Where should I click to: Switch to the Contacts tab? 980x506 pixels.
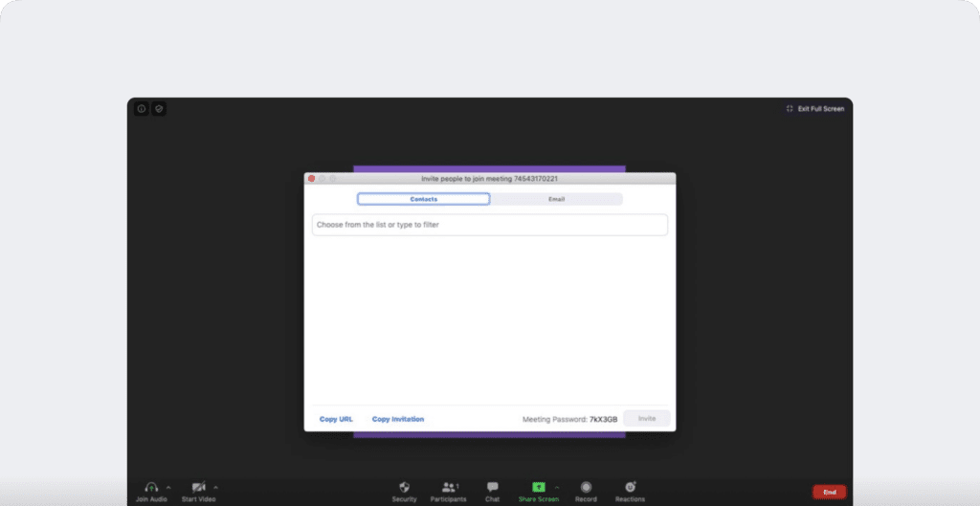click(424, 199)
